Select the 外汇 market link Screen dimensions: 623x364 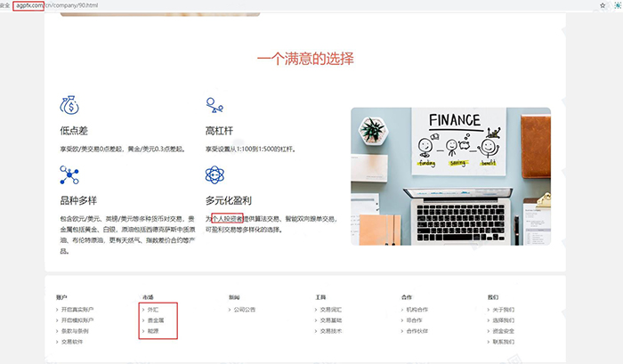click(153, 310)
